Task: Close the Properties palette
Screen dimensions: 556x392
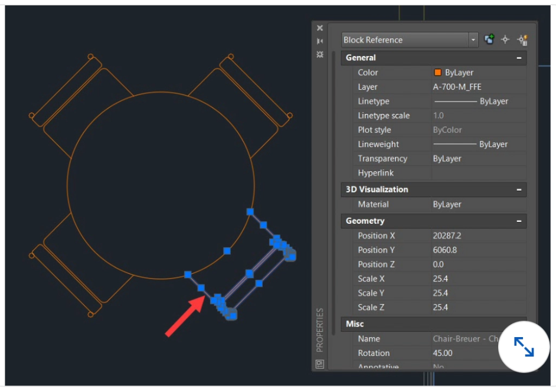Action: (320, 28)
